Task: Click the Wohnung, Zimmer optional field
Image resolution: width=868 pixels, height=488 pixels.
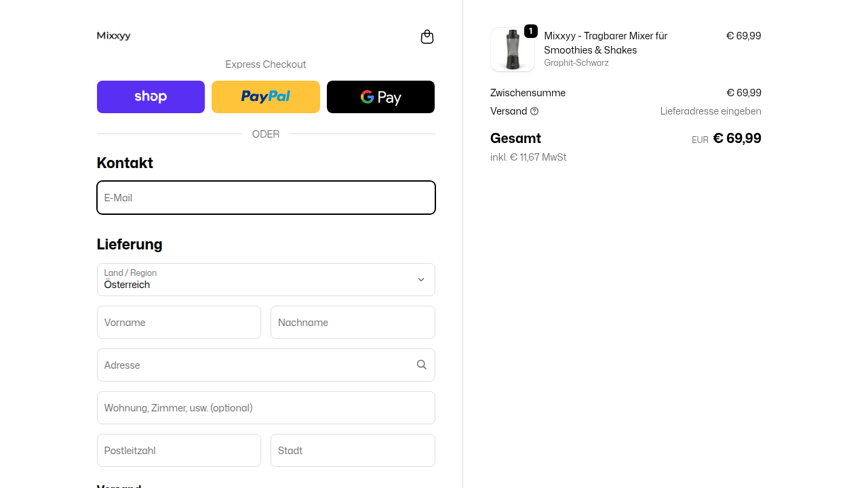Action: pos(266,407)
